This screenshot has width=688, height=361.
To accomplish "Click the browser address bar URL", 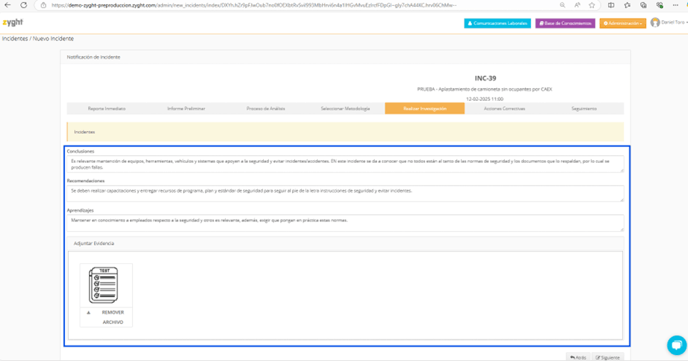I will [x=254, y=5].
